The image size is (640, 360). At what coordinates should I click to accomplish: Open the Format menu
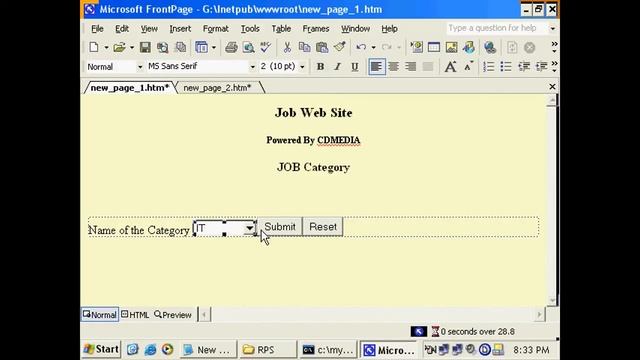tap(216, 29)
